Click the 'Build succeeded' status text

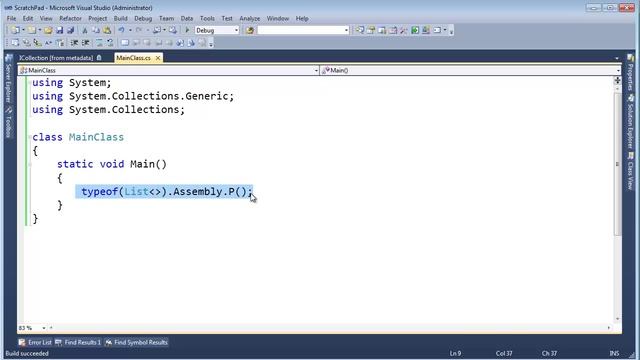click(27, 353)
